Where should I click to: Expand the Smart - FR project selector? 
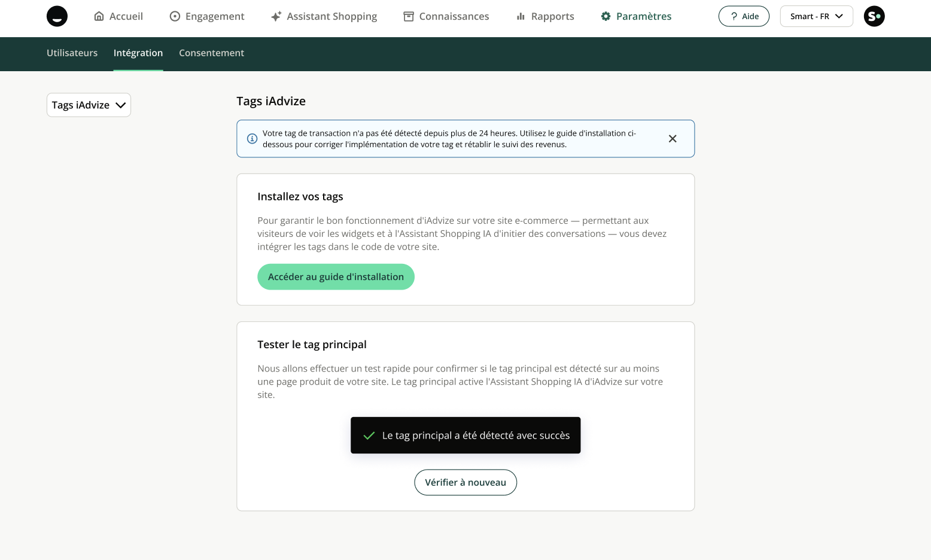[816, 16]
